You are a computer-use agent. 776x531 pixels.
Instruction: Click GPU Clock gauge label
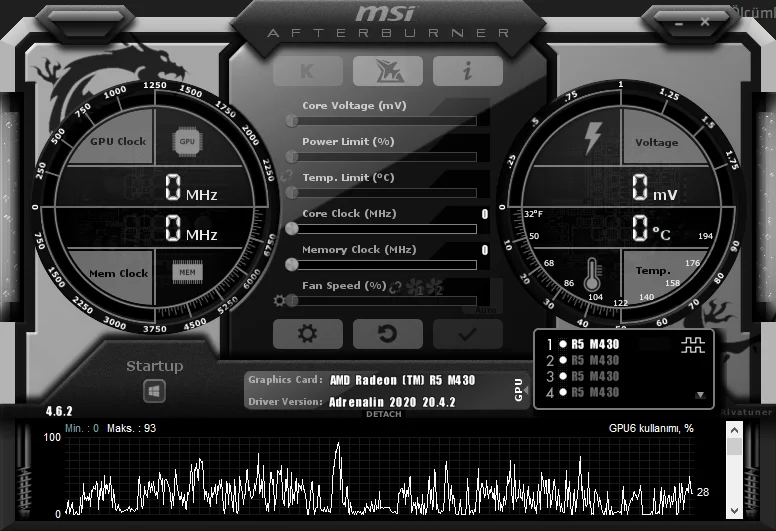118,142
